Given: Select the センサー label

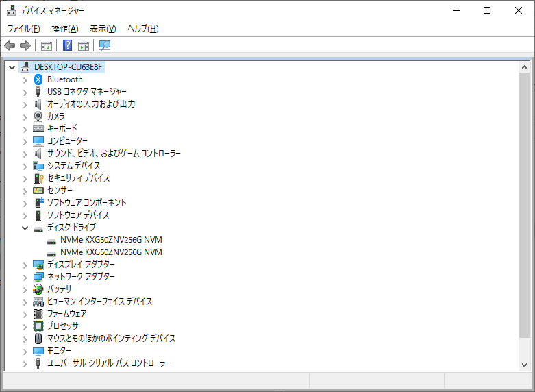Looking at the screenshot, I should tap(60, 191).
